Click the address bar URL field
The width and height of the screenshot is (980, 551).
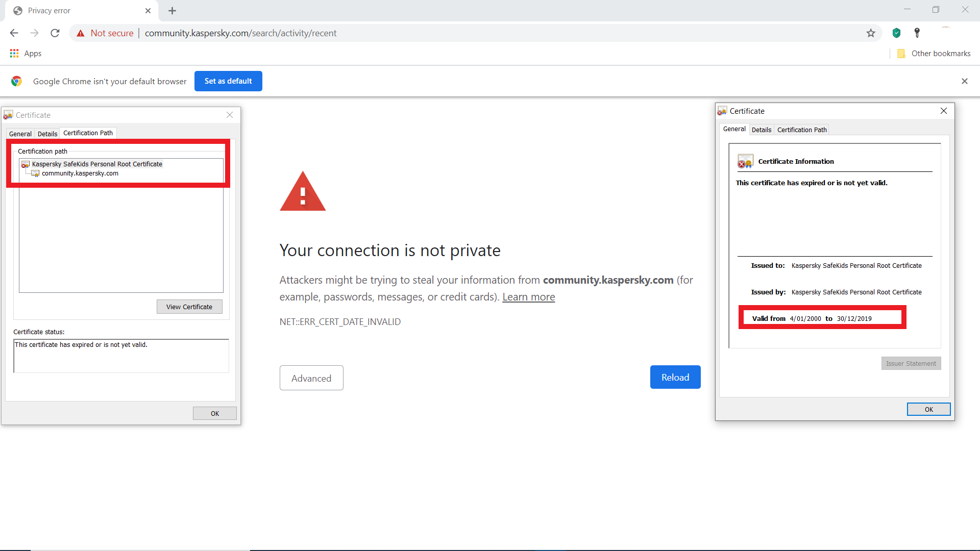pyautogui.click(x=459, y=33)
